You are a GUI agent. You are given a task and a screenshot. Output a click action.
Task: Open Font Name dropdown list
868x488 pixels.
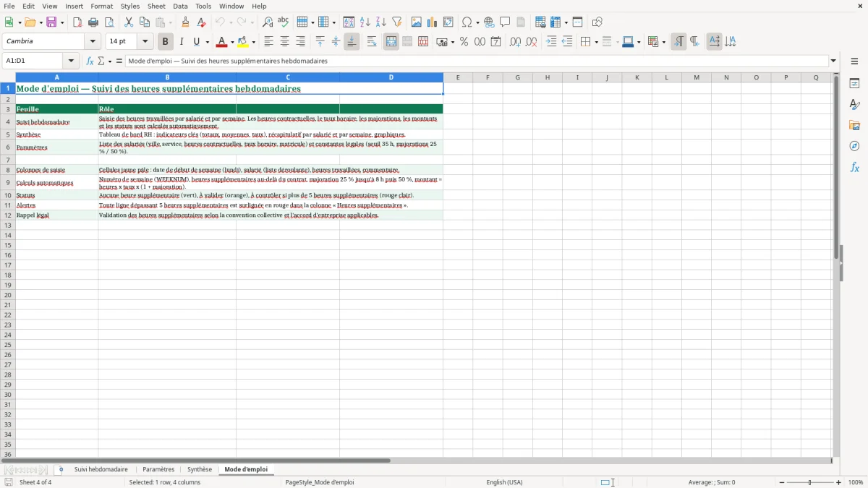[x=93, y=42]
